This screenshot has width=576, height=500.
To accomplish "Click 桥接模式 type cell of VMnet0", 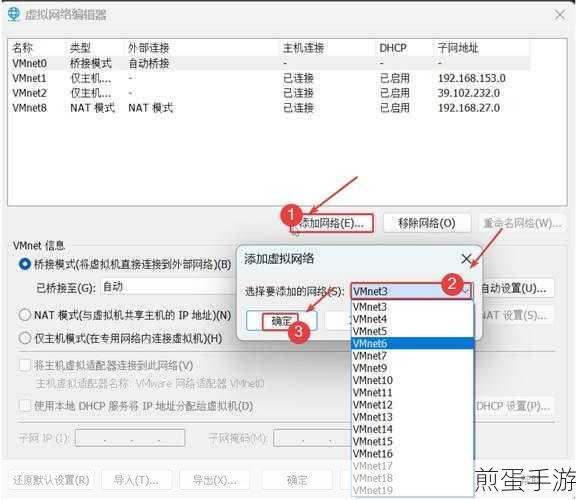I will click(91, 63).
